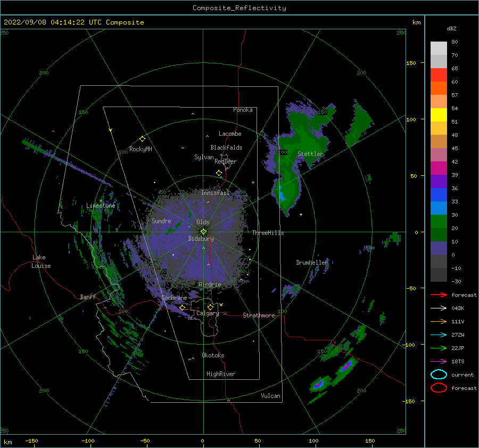Click the Vulcan label
The height and width of the screenshot is (448, 479).
(x=270, y=396)
